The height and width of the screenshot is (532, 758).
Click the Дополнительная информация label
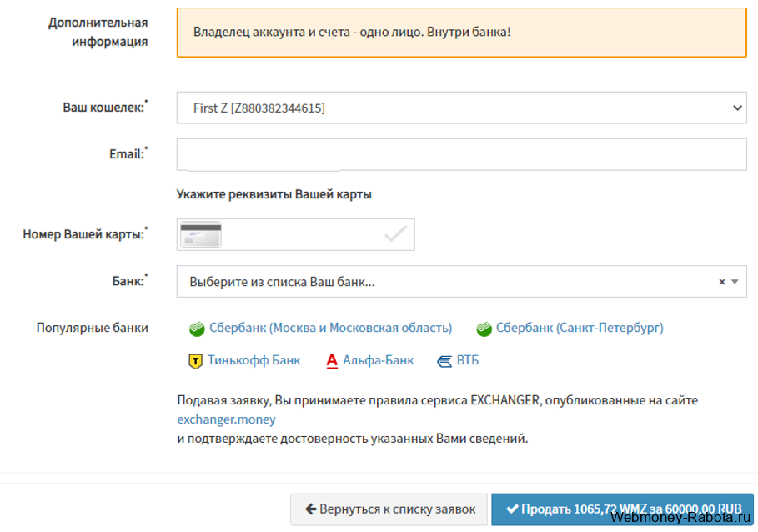[98, 32]
